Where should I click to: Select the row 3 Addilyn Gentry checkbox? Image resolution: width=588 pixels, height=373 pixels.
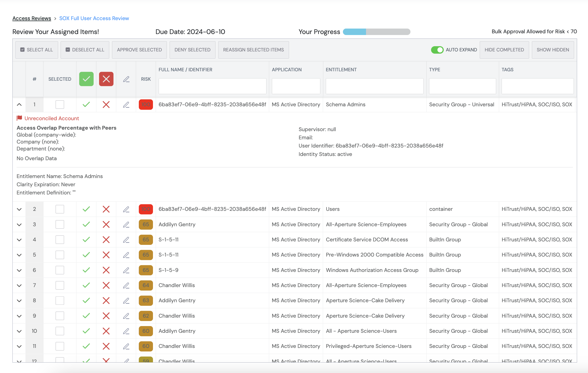tap(60, 224)
